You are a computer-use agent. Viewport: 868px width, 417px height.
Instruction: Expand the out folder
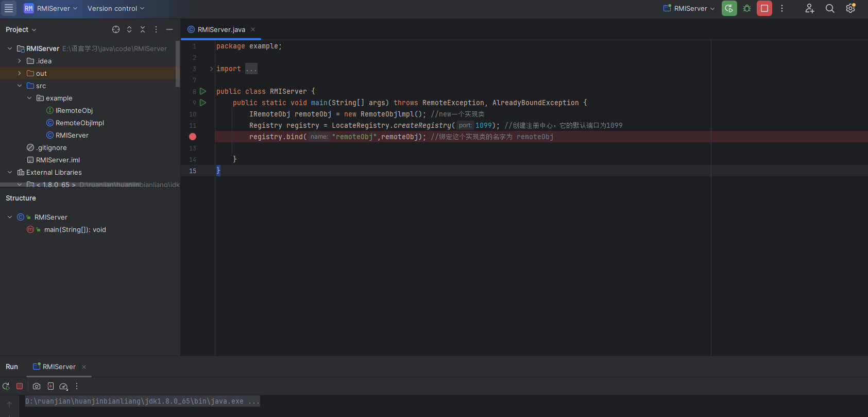tap(20, 73)
